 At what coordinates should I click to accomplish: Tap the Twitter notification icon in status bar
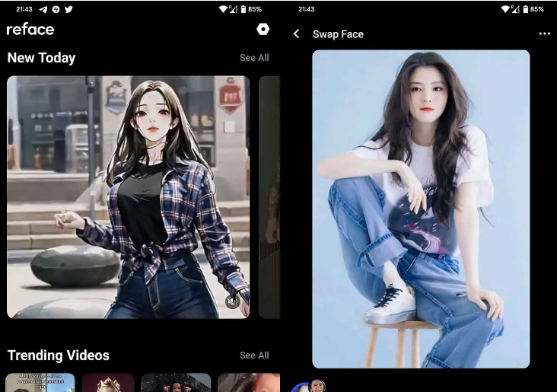(x=68, y=9)
